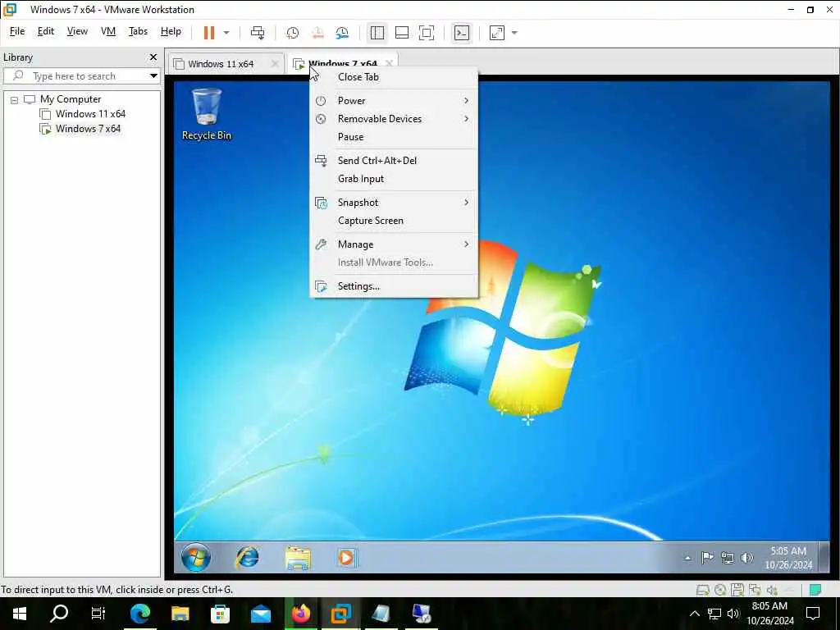840x630 pixels.
Task: Open the Windows 7 Start orb
Action: (196, 557)
